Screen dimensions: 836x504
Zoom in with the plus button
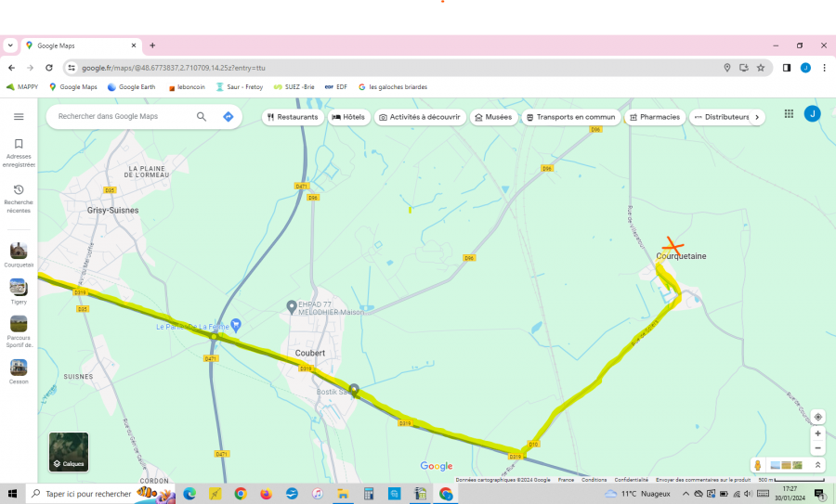(817, 433)
